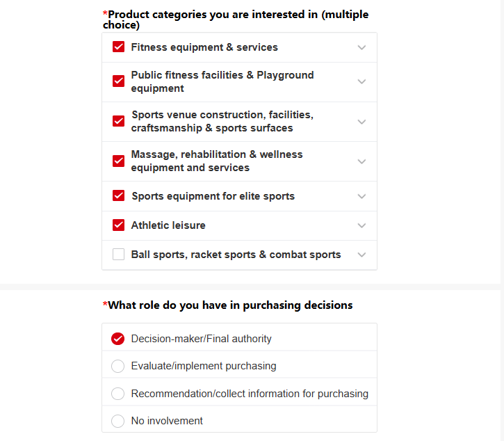Select Recommendation/collect information for purchasing

118,394
